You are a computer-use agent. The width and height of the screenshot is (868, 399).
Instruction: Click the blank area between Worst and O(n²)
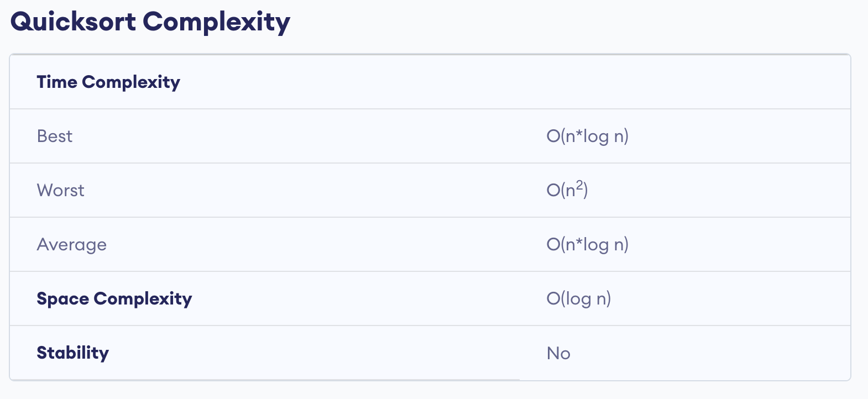pyautogui.click(x=315, y=190)
